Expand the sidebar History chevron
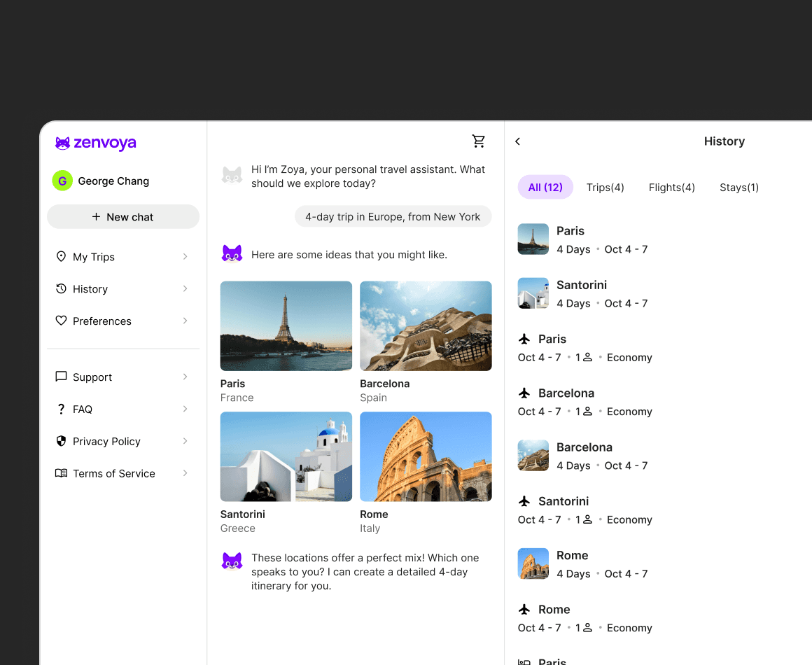This screenshot has height=665, width=812. (x=185, y=289)
